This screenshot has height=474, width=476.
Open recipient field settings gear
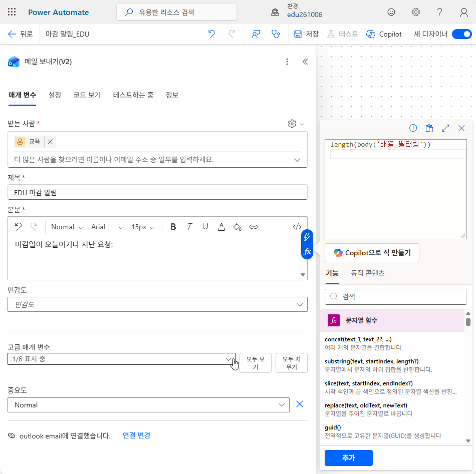[x=292, y=124]
